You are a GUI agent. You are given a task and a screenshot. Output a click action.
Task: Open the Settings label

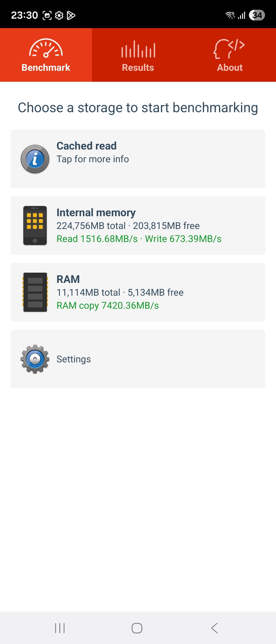74,359
